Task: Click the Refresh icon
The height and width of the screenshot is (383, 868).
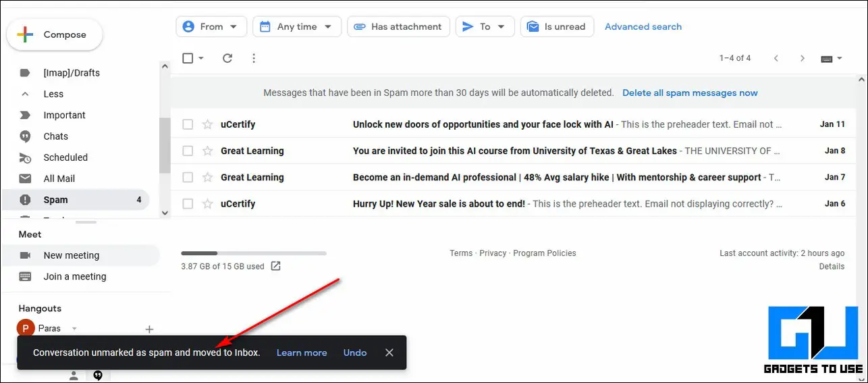Action: 227,59
